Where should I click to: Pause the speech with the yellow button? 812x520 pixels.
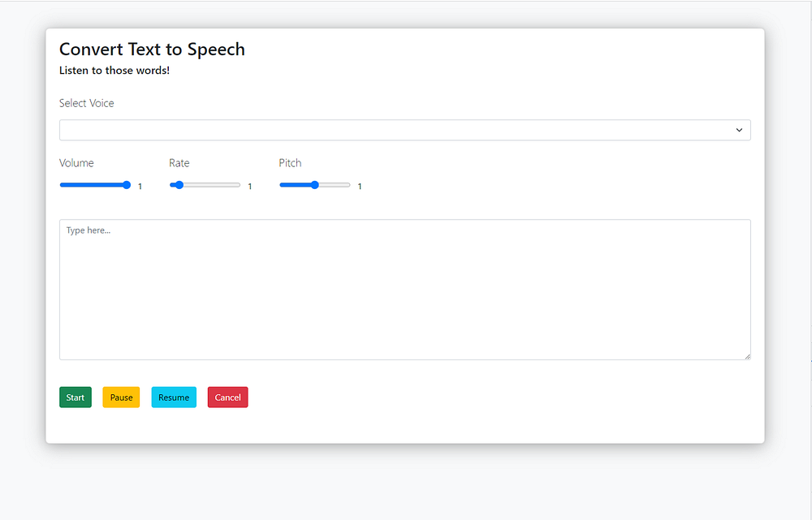pos(121,398)
